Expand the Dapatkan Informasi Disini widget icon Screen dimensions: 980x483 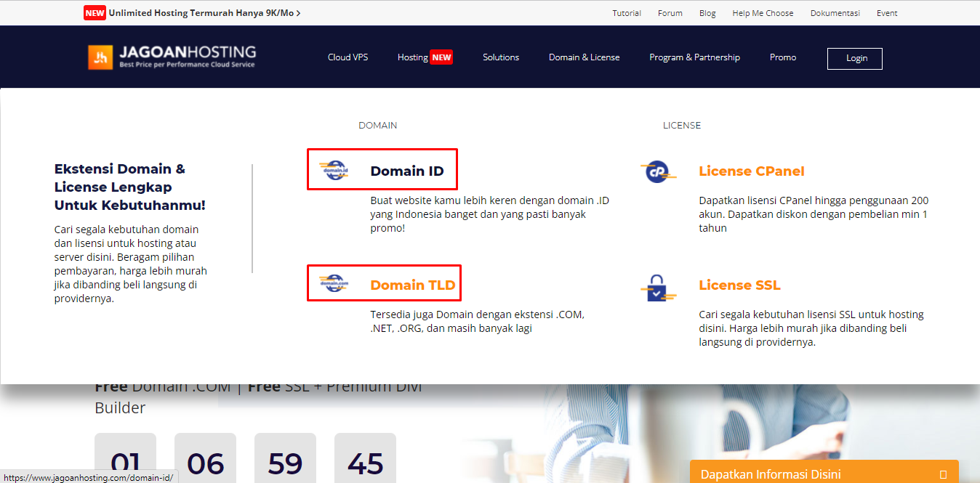943,474
